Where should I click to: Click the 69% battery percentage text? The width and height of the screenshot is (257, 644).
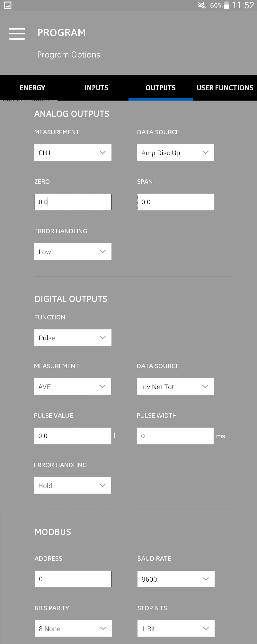click(216, 6)
